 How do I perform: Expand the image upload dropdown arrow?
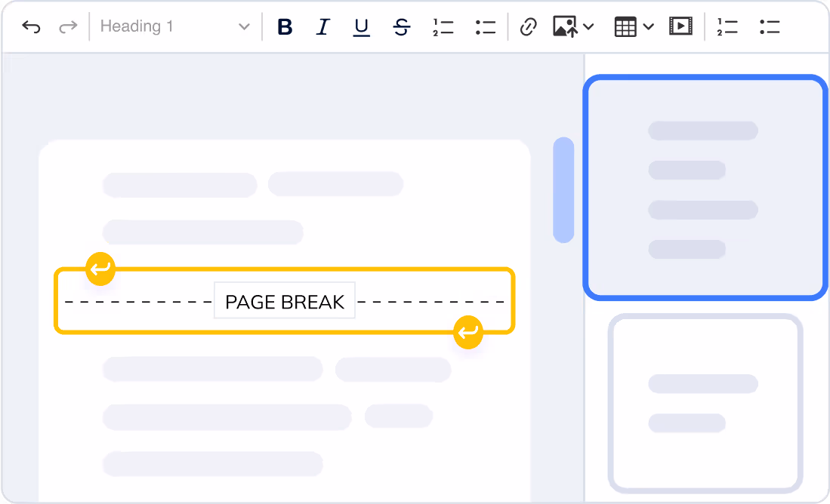pos(589,27)
